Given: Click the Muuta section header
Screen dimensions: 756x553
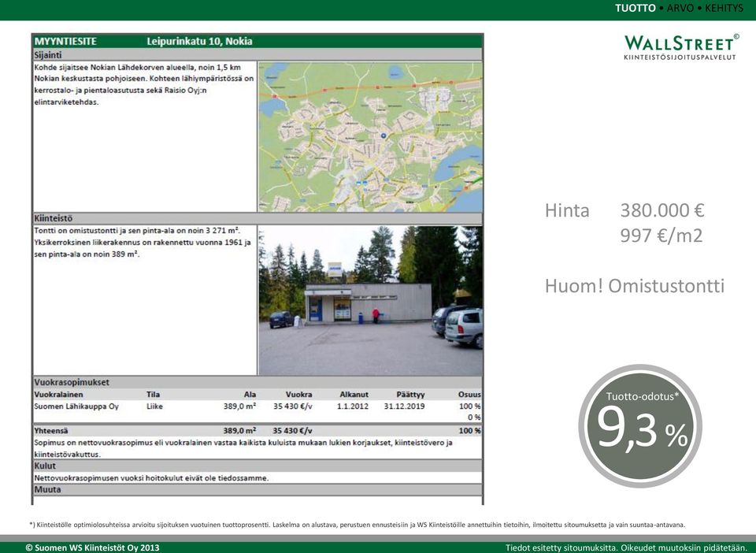Looking at the screenshot, I should tap(258, 490).
